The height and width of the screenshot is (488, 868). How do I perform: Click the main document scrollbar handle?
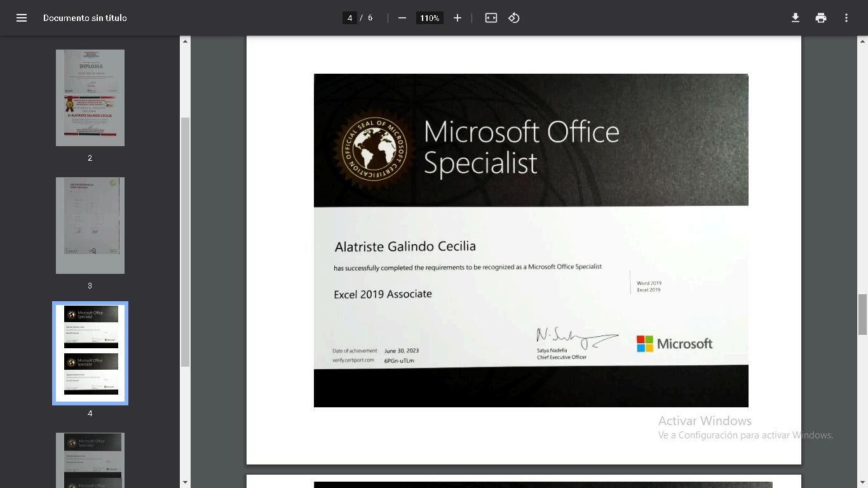862,314
